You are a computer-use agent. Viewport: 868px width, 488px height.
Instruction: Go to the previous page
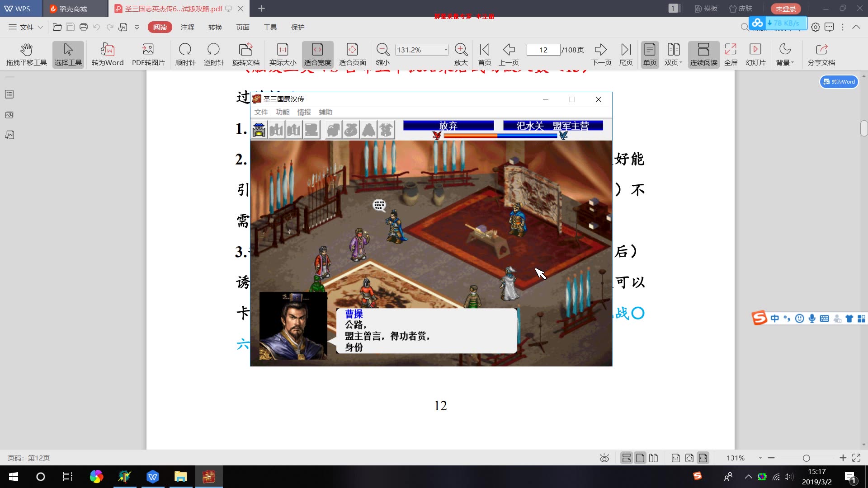(x=509, y=55)
